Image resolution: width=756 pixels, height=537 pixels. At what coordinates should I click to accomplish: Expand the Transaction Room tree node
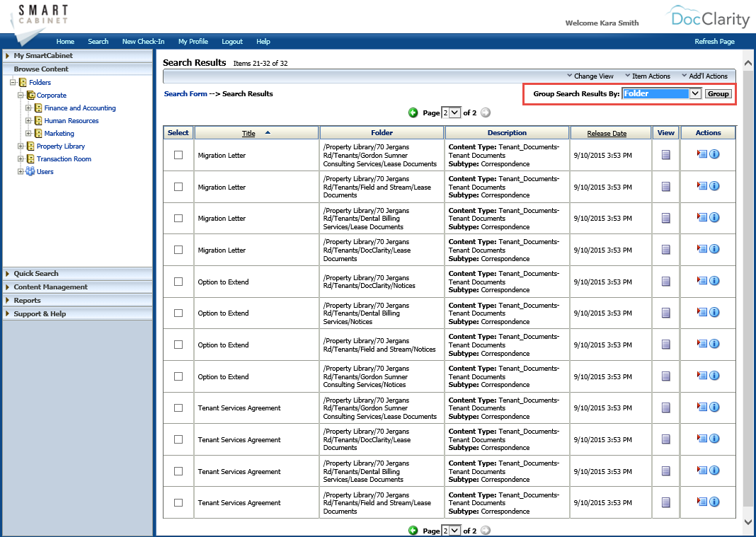(x=21, y=158)
